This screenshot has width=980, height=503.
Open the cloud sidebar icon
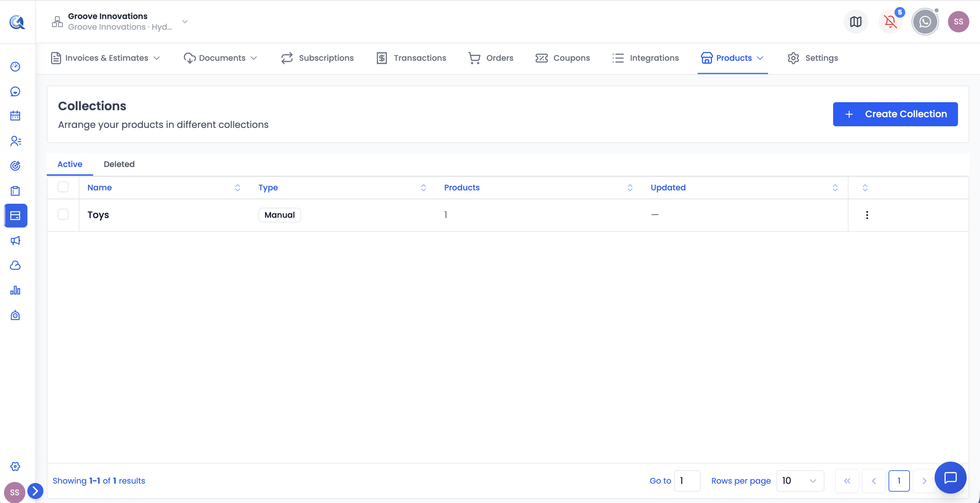pyautogui.click(x=15, y=266)
